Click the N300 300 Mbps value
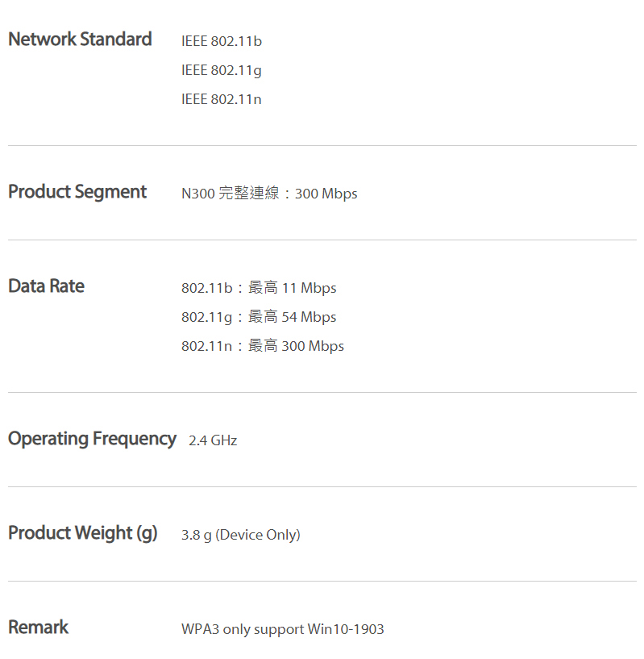The height and width of the screenshot is (659, 644). click(x=269, y=194)
